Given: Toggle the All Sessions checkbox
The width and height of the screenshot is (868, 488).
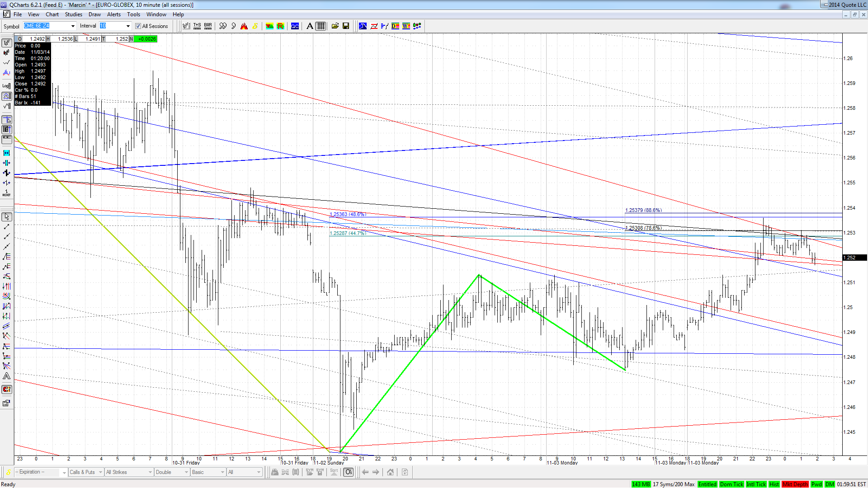Looking at the screenshot, I should point(138,26).
